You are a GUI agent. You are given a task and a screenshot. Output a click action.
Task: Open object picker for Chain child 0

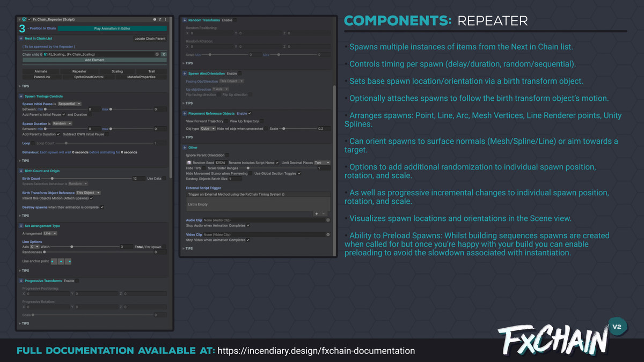tap(157, 54)
